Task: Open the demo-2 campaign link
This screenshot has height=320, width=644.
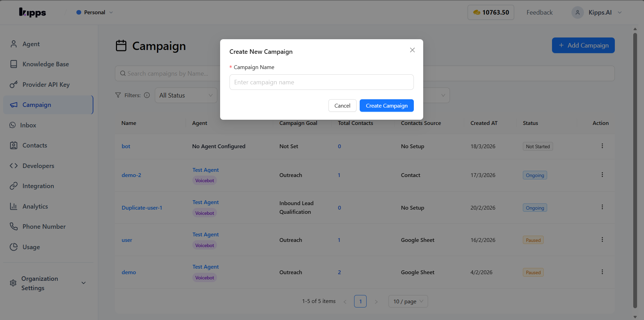Action: [x=131, y=175]
